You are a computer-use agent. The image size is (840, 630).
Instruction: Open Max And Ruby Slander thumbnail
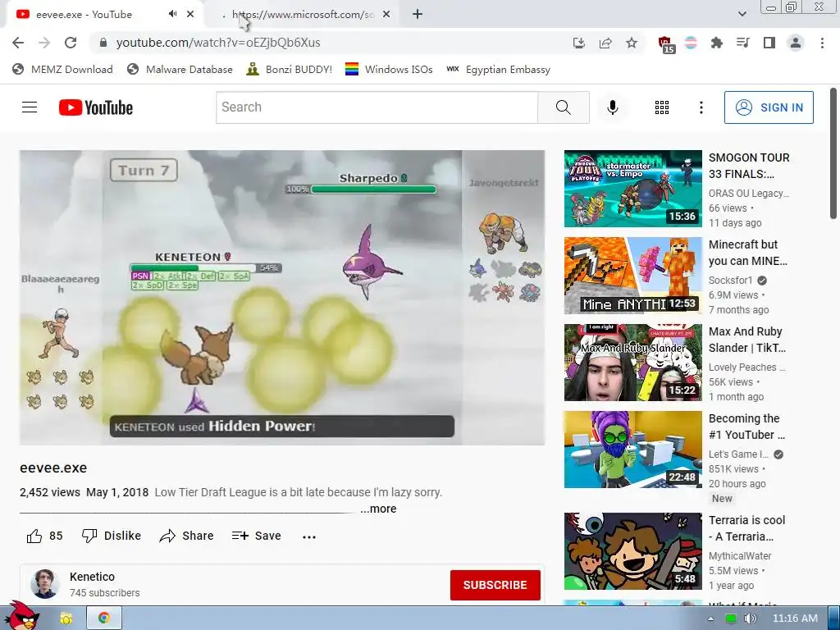coord(632,362)
